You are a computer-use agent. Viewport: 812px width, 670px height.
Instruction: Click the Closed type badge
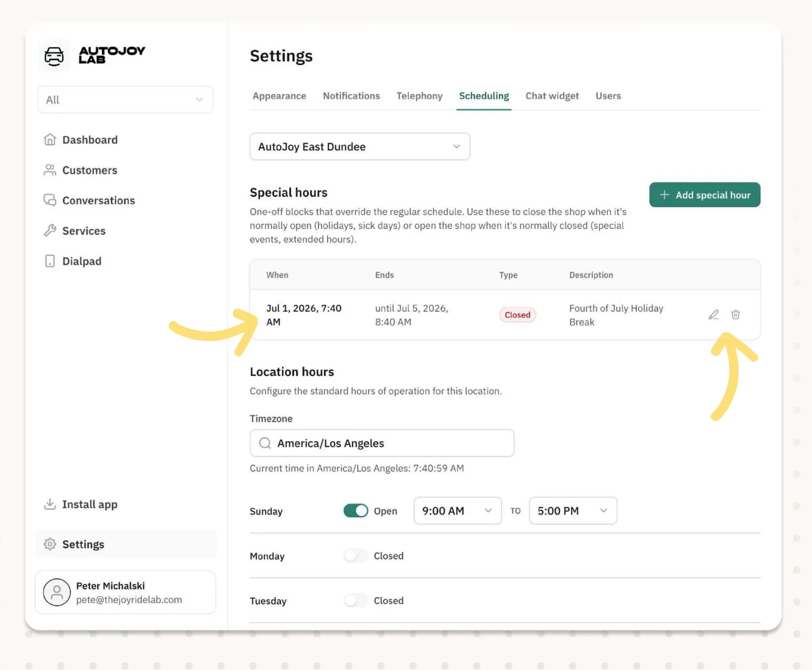click(517, 315)
